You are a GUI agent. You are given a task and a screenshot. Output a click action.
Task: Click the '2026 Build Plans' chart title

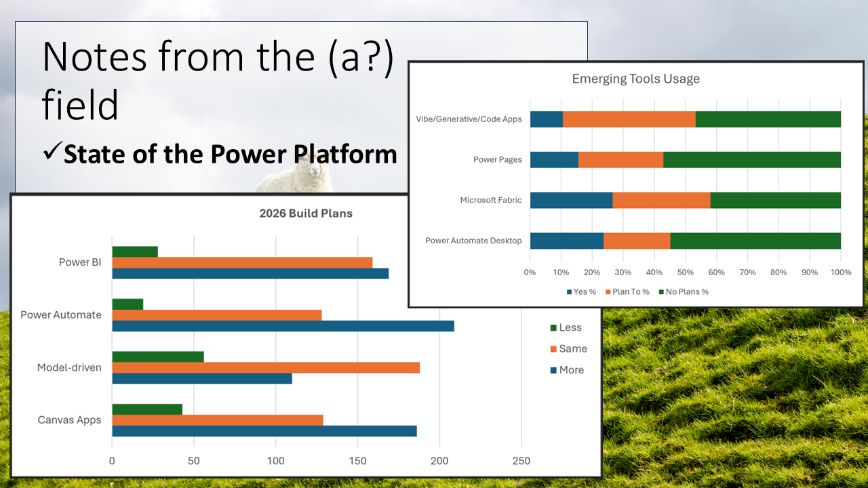tap(306, 213)
